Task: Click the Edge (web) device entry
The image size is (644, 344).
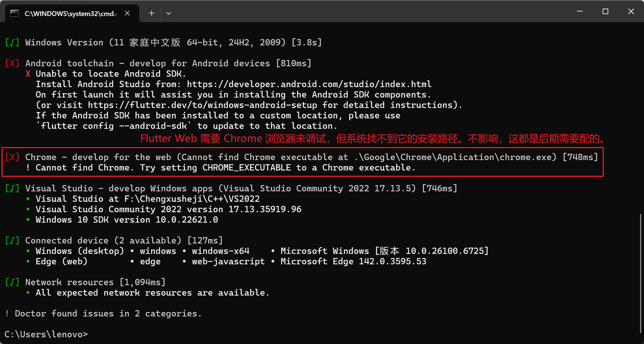Action: click(x=61, y=261)
